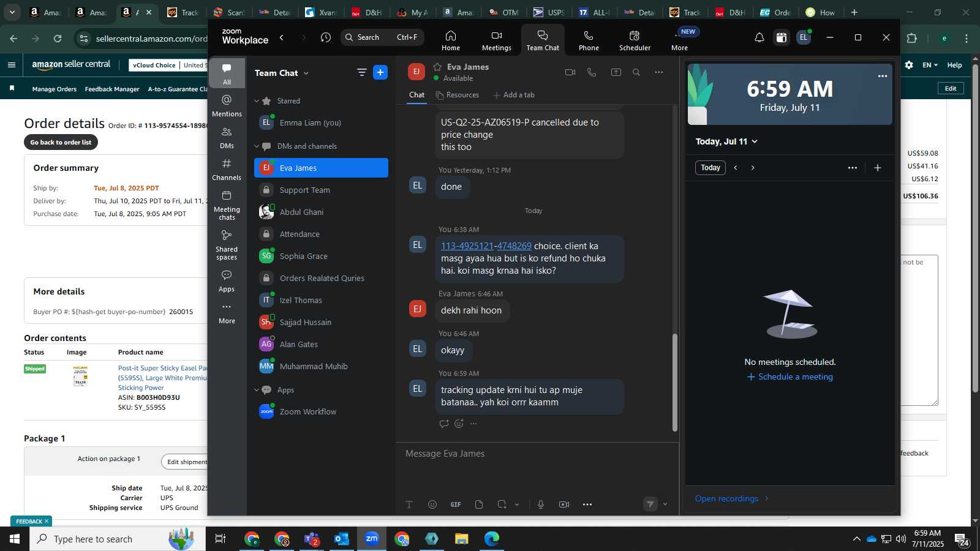Click the Zoom Search box
This screenshot has width=980, height=551.
point(382,37)
